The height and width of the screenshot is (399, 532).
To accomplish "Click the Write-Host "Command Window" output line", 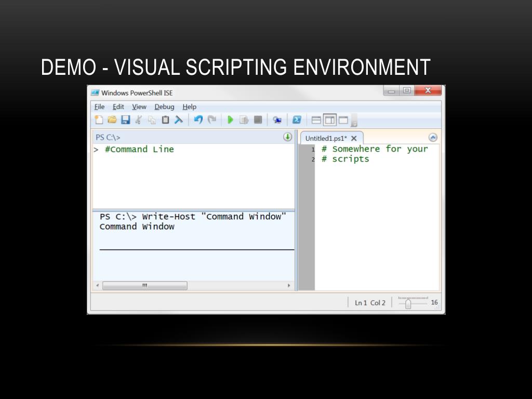I will click(193, 217).
